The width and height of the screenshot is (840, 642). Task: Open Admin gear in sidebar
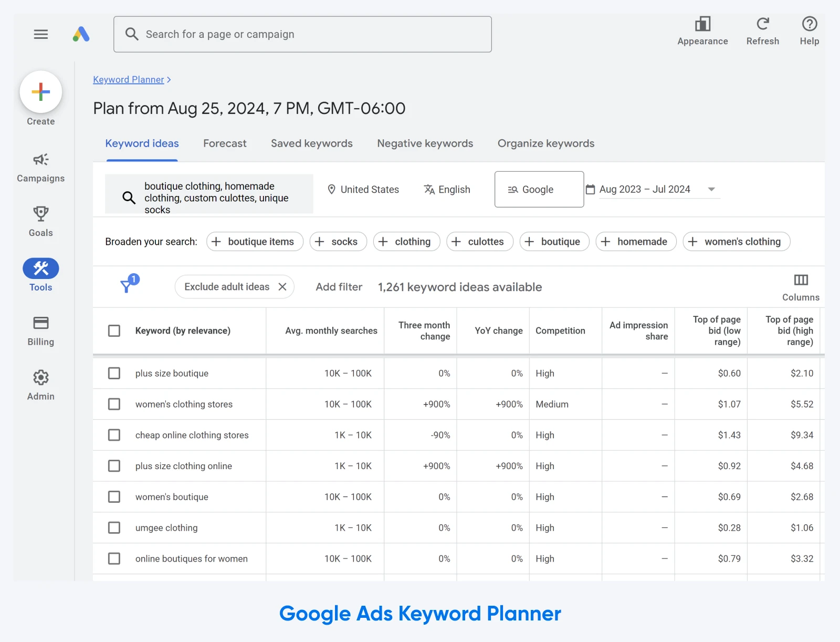point(41,377)
